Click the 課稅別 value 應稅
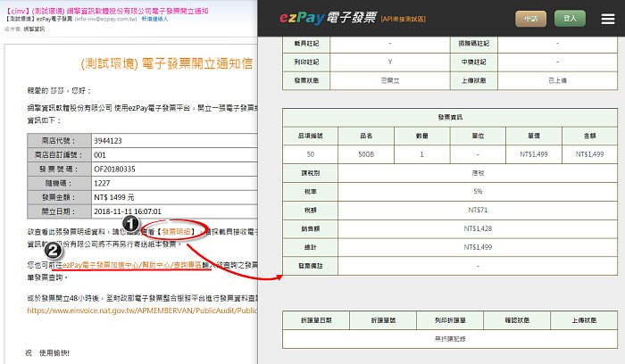This screenshot has width=625, height=364. tap(478, 173)
